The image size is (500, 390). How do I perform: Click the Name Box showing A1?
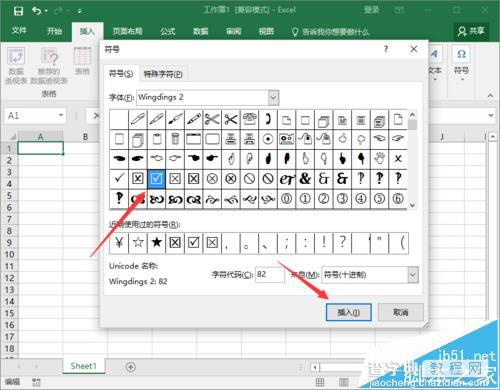click(x=31, y=116)
